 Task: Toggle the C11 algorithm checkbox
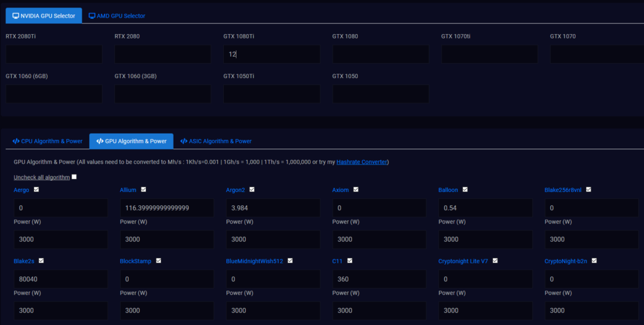[350, 260]
